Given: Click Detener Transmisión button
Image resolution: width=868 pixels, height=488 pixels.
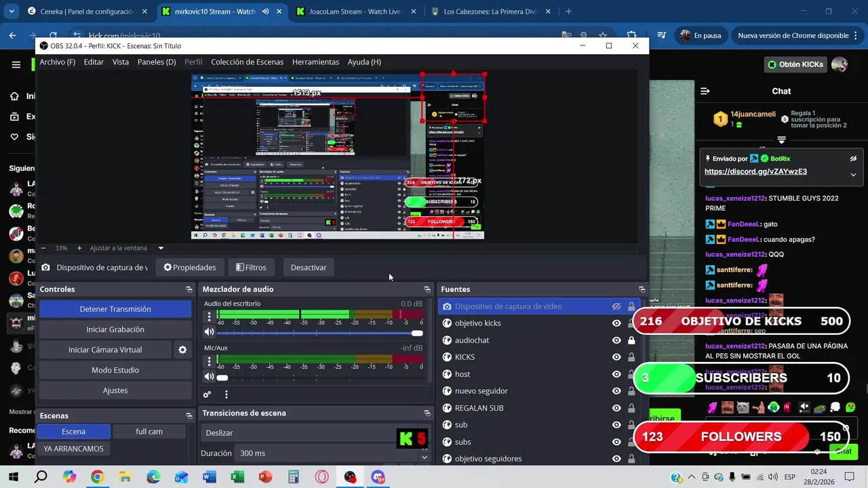Looking at the screenshot, I should pos(115,309).
